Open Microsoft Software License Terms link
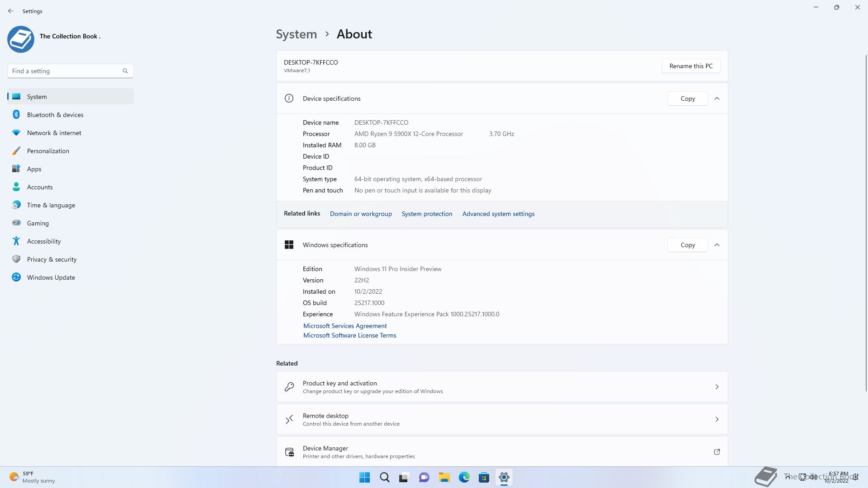868x488 pixels. pyautogui.click(x=349, y=335)
